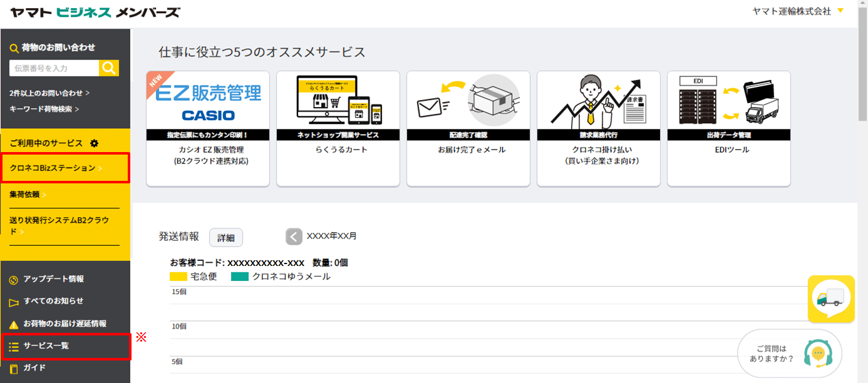868x383 pixels.
Task: Open the カシオ EZ 販売管理 service card
Action: 208,128
